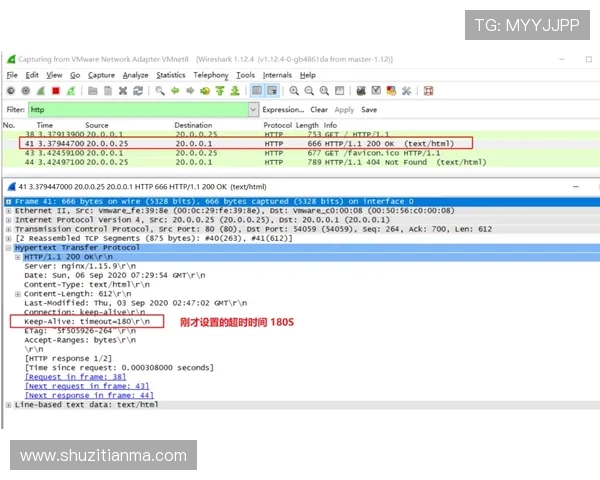Screen dimensions: 600x480
Task: Restart the running live capture icon
Action: coord(71,91)
